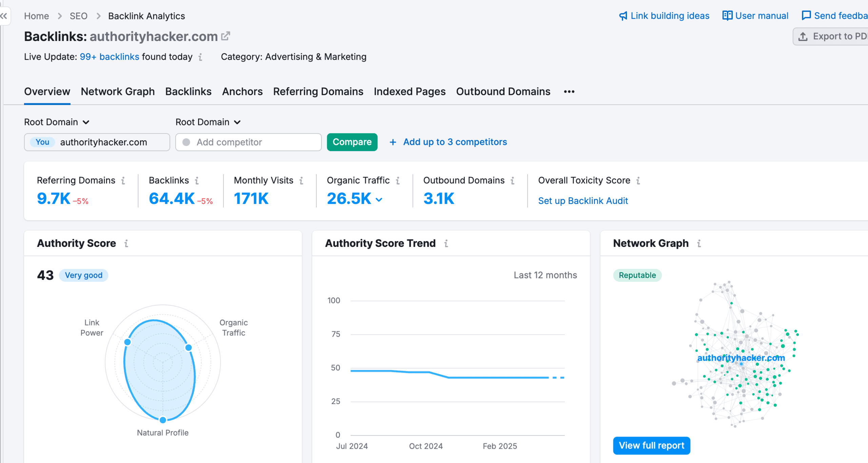868x463 pixels.
Task: Click book icon for User manual
Action: 727,16
